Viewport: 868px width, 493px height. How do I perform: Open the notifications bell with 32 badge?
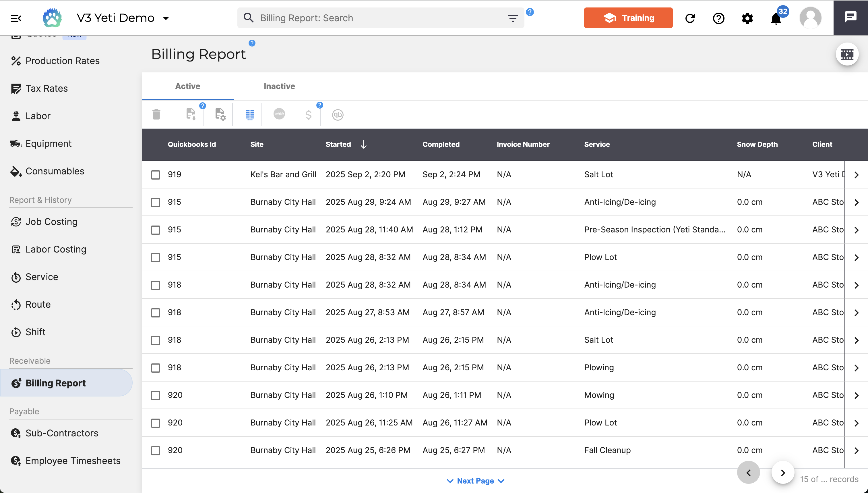pyautogui.click(x=776, y=18)
